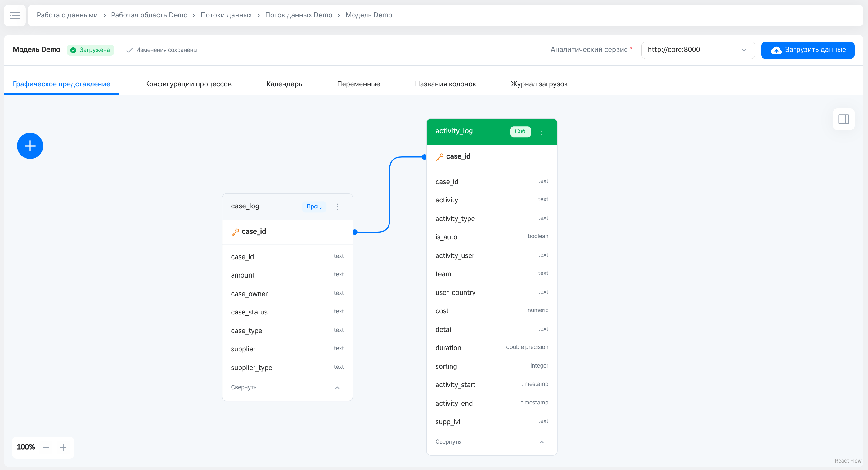
Task: Collapse the case_log table with Свернуть
Action: (287, 387)
